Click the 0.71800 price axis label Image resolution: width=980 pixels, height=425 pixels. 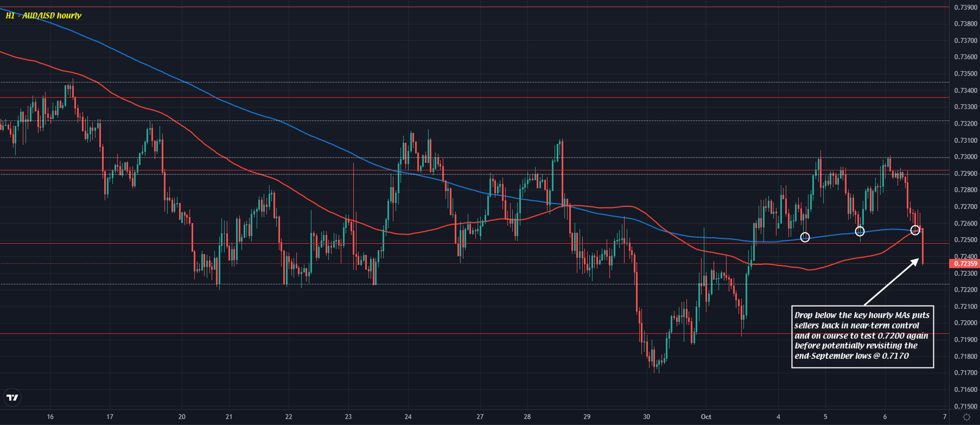click(966, 357)
